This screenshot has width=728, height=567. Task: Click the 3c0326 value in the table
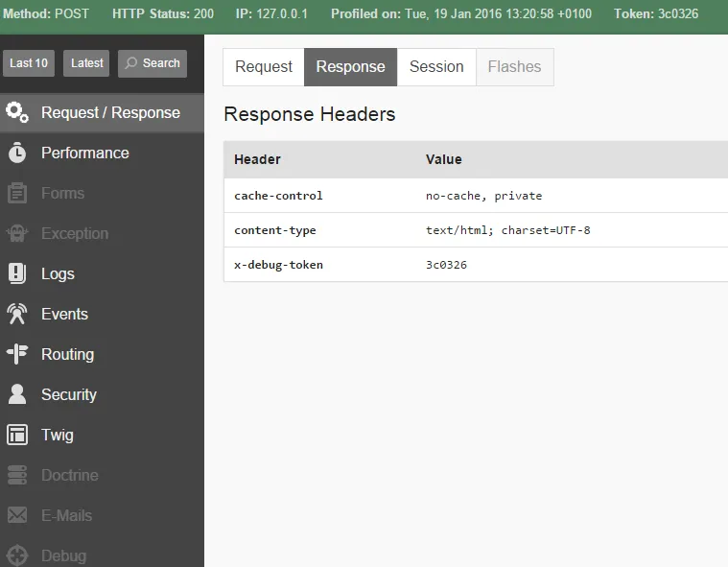click(446, 265)
